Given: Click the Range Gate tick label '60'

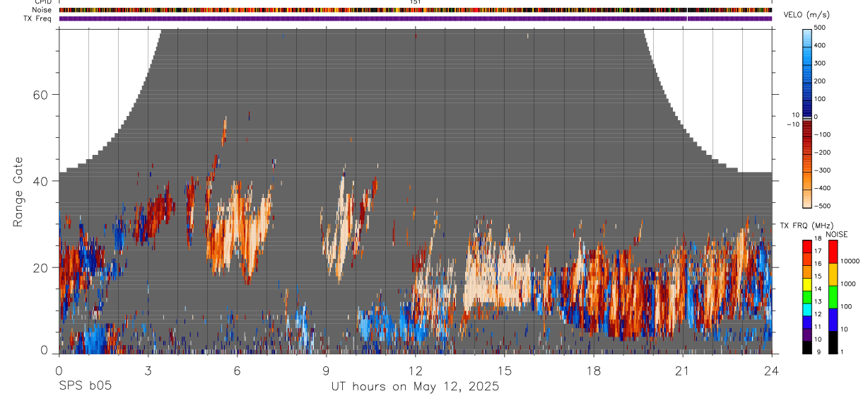Looking at the screenshot, I should 40,94.
